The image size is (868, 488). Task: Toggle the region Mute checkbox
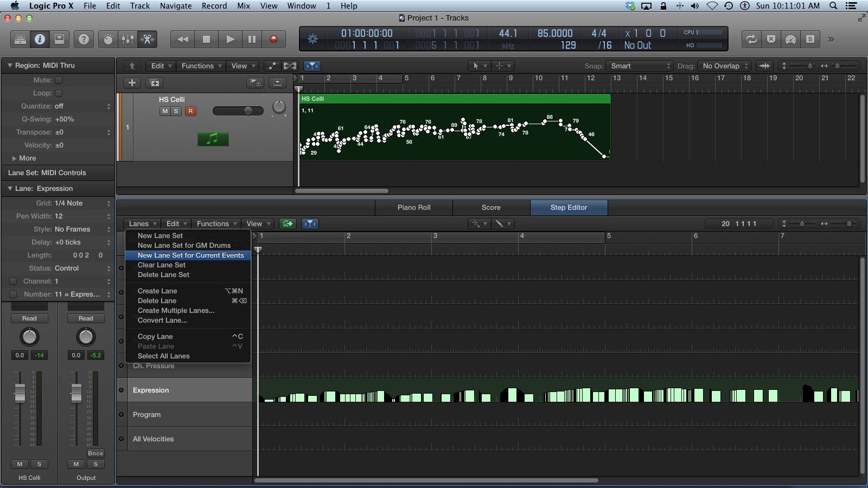[x=59, y=80]
